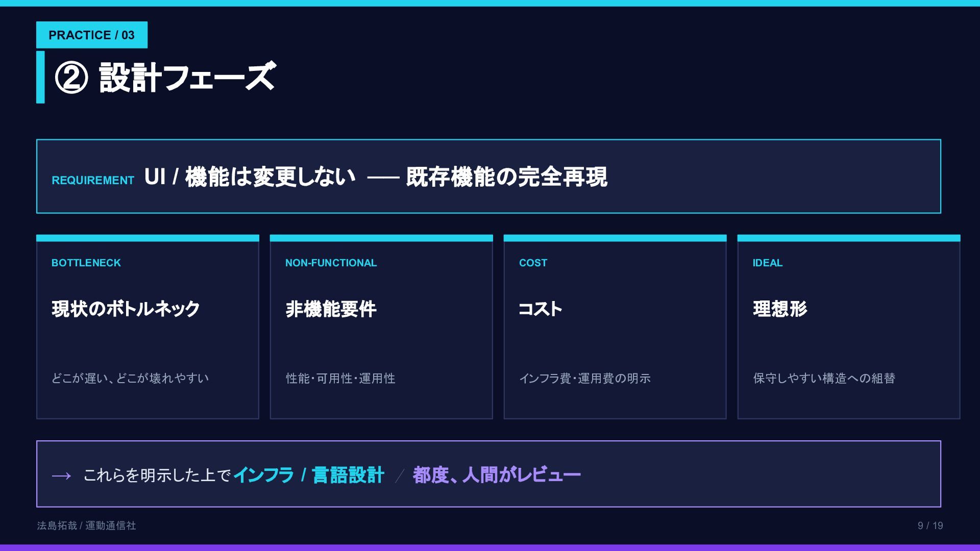Click the BOTTLENECK card label
The image size is (980, 551).
(86, 263)
